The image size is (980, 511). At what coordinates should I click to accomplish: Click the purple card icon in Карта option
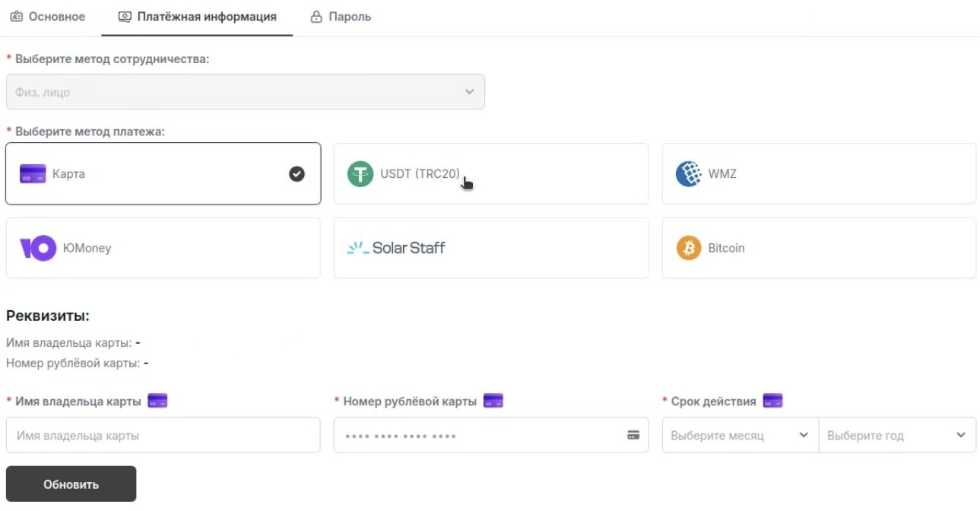(33, 174)
